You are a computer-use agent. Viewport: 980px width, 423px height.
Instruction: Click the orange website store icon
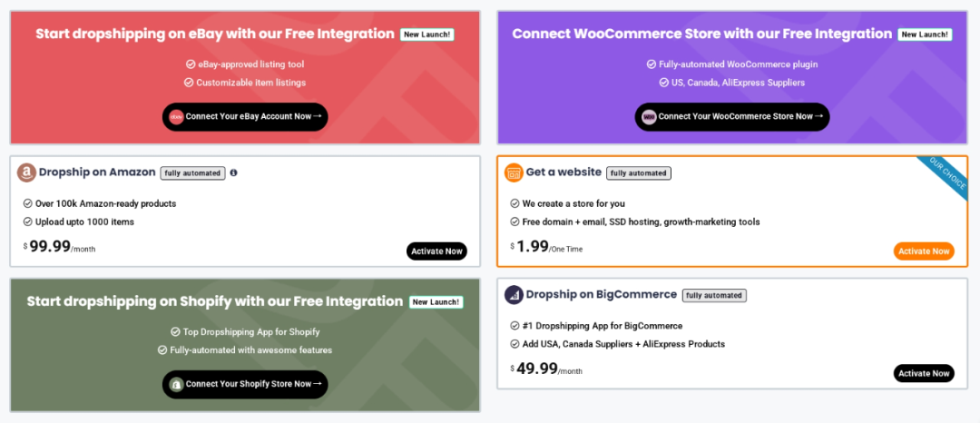[514, 172]
